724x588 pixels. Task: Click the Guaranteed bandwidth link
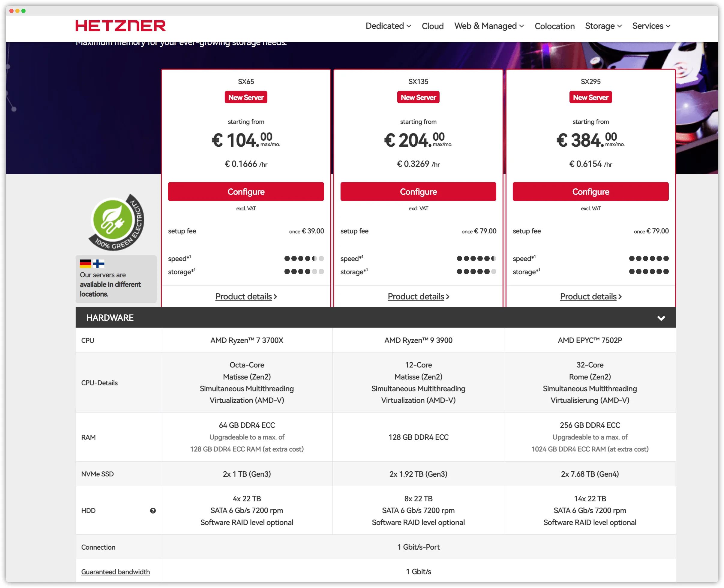115,572
